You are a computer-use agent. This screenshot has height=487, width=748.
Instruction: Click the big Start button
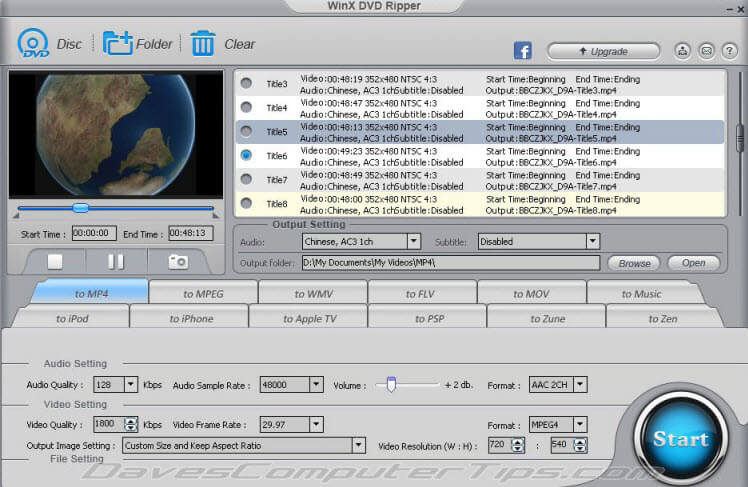pos(681,438)
